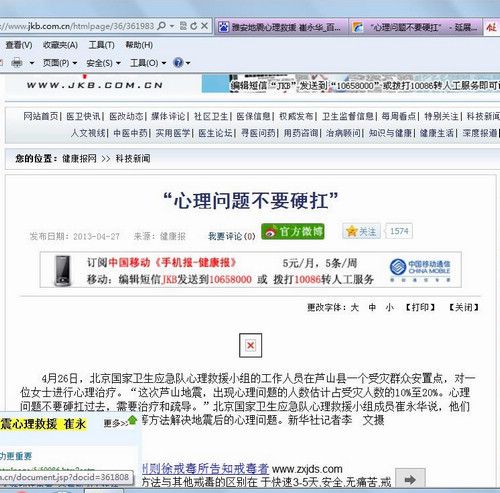Click the refresh icon in address bar
Screen dimensions: 500x493
pyautogui.click(x=194, y=26)
